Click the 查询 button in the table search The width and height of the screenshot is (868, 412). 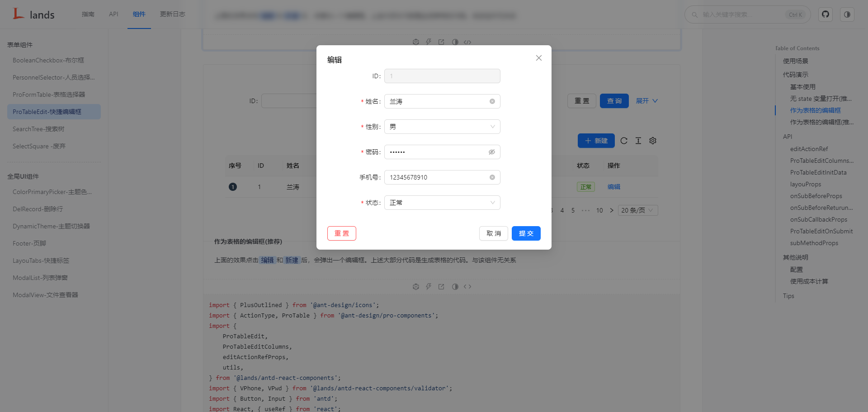tap(614, 101)
